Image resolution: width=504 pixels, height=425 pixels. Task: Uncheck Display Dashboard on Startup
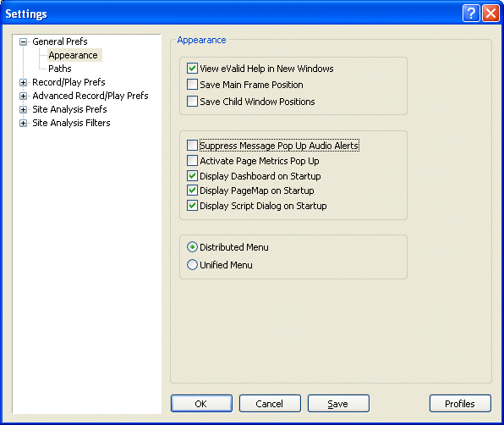[192, 175]
